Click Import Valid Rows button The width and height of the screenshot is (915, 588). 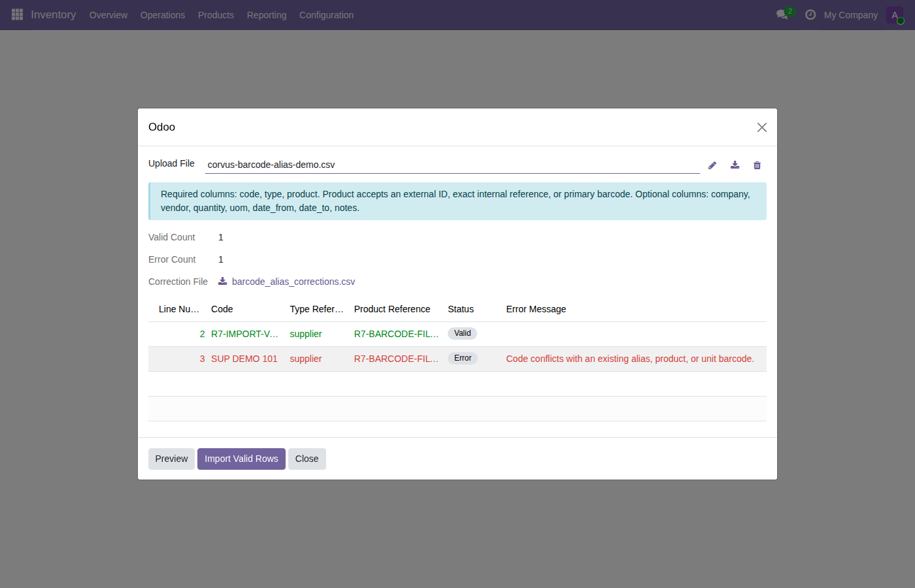point(241,459)
